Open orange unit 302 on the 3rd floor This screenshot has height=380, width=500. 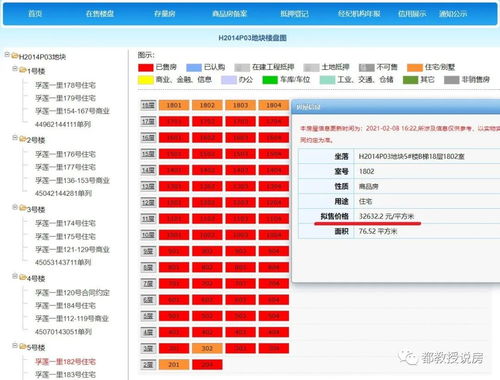pyautogui.click(x=207, y=349)
